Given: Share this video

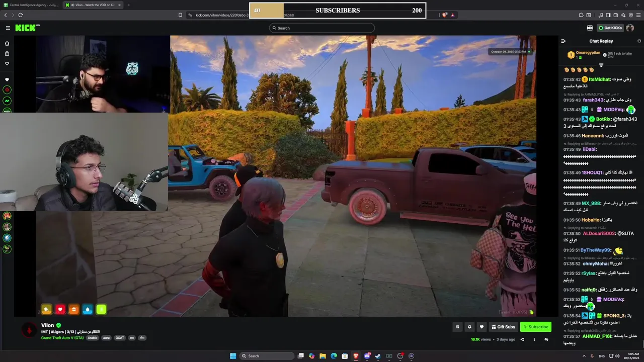Looking at the screenshot, I should (522, 339).
